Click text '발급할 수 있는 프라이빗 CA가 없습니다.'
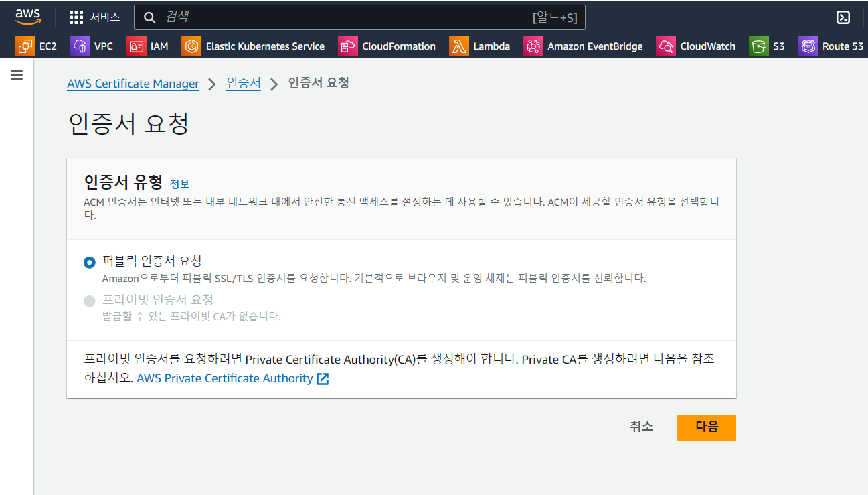The height and width of the screenshot is (495, 868). click(191, 316)
